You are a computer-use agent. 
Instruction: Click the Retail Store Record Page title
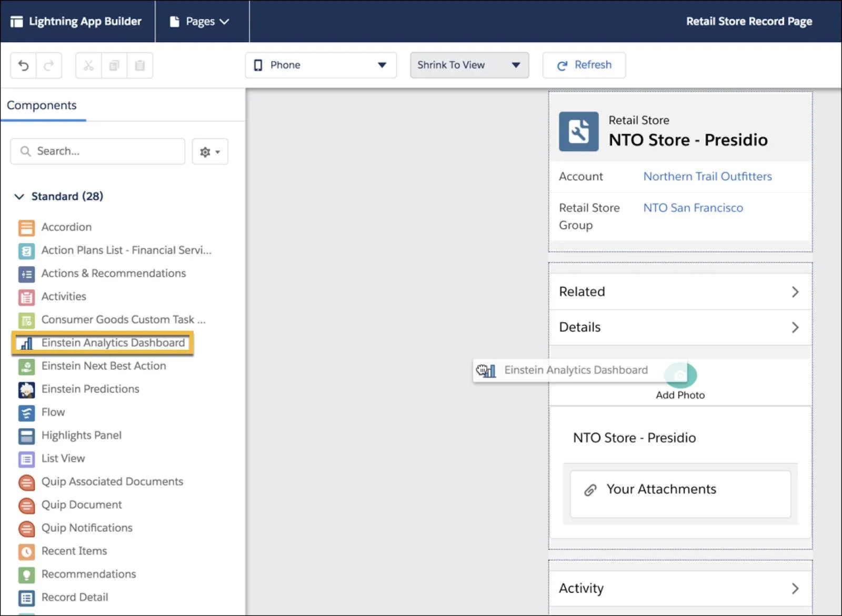click(x=749, y=22)
